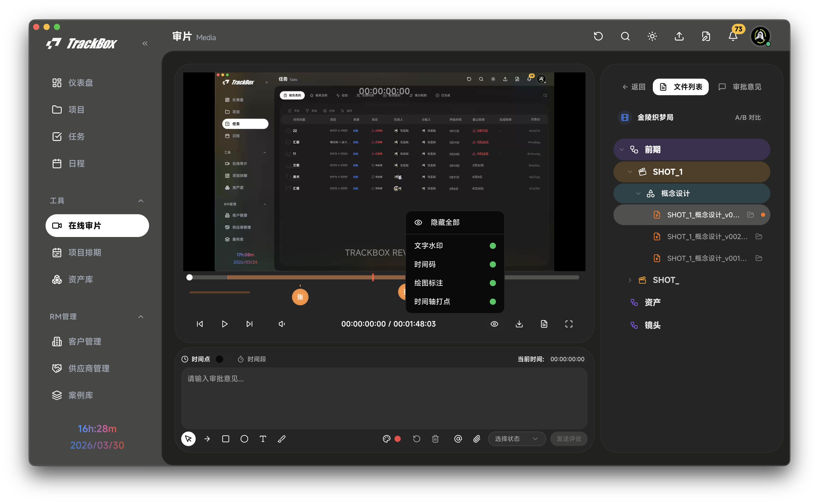Viewport: 819px width, 504px height.
Task: Click the 张 timeline comment marker
Action: tap(300, 297)
